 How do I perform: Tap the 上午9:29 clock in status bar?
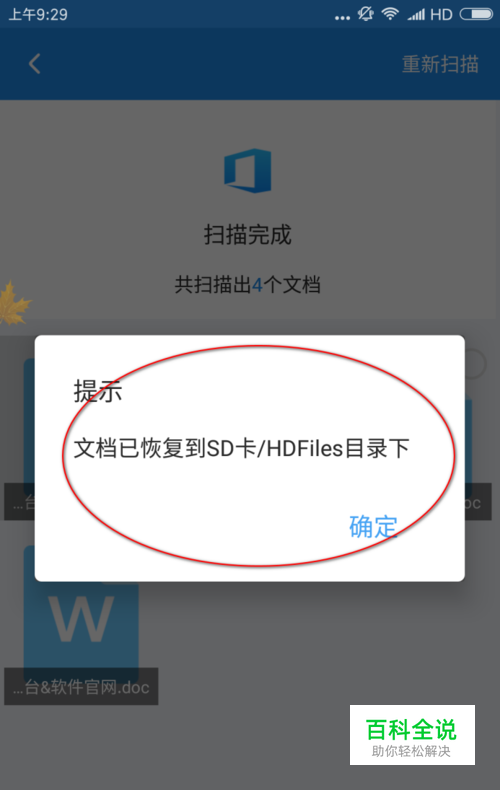[x=38, y=14]
